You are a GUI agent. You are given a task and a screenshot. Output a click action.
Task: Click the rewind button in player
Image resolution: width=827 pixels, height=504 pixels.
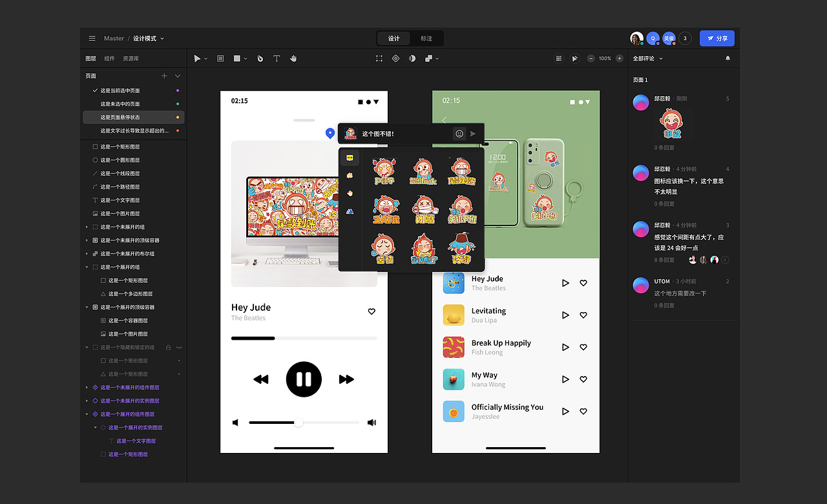coord(261,379)
